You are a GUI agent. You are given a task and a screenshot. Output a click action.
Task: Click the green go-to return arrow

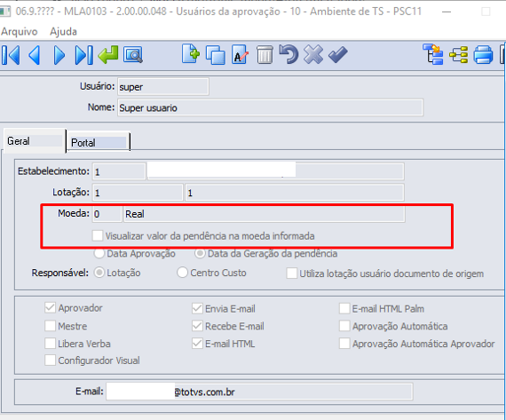[108, 54]
